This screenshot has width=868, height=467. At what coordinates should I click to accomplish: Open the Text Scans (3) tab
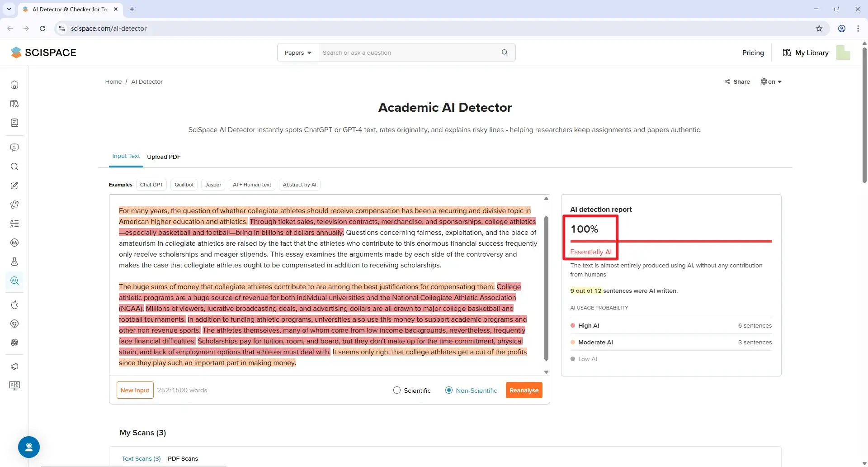coord(141,458)
